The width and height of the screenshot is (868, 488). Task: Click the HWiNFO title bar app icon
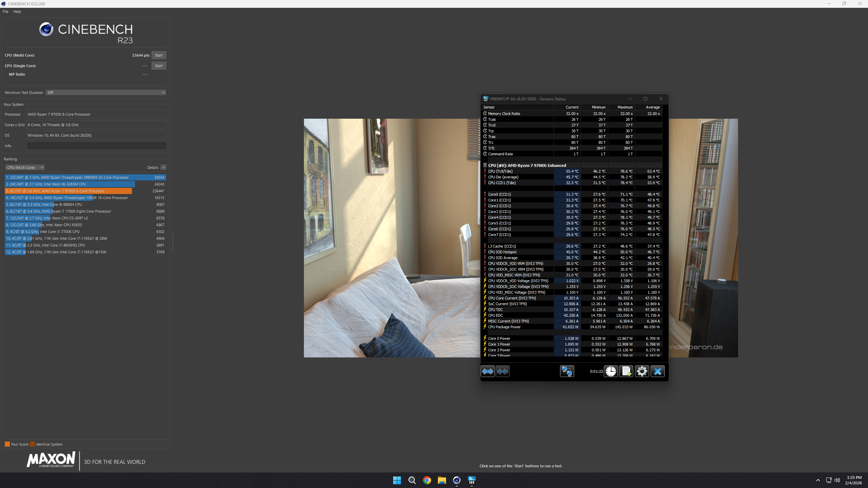(x=486, y=99)
